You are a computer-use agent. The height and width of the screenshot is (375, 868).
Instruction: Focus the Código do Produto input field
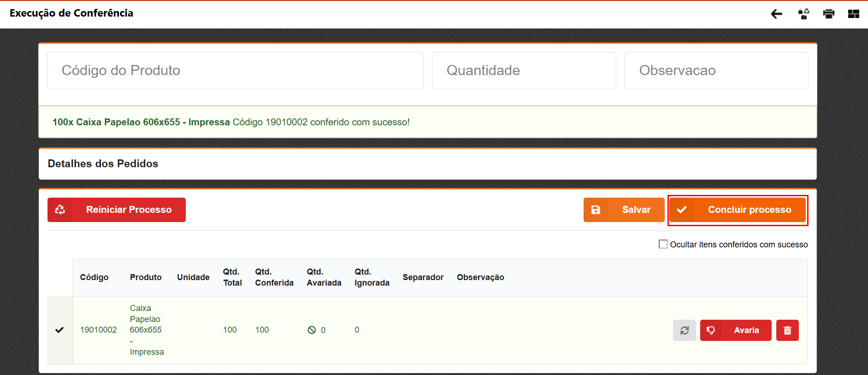(x=235, y=70)
